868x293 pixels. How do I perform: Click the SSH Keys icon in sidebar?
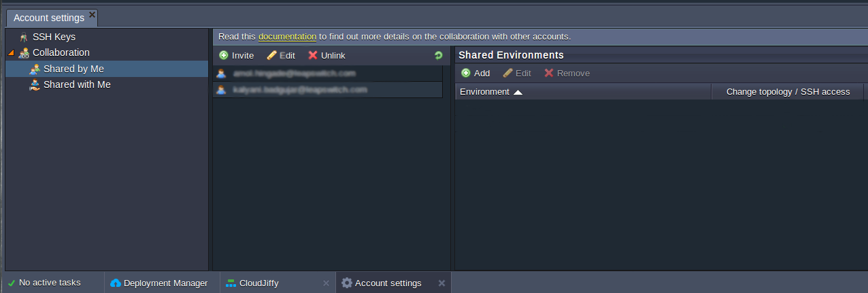click(24, 37)
